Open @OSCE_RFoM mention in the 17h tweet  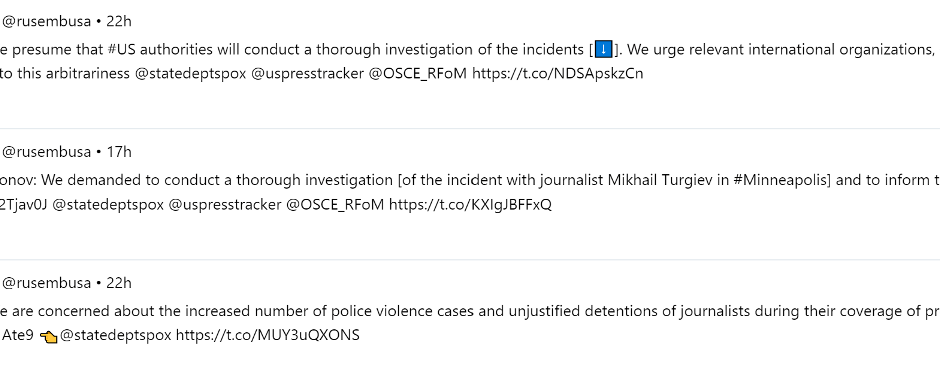[x=335, y=204]
